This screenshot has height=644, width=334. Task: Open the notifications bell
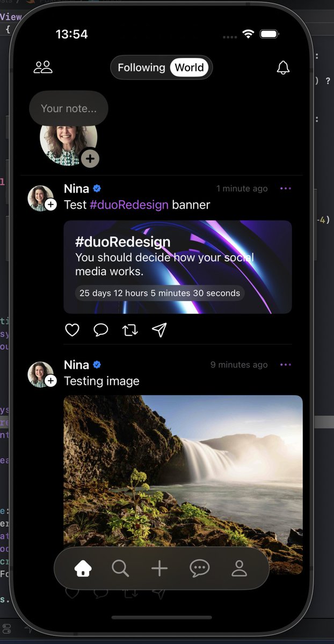283,68
